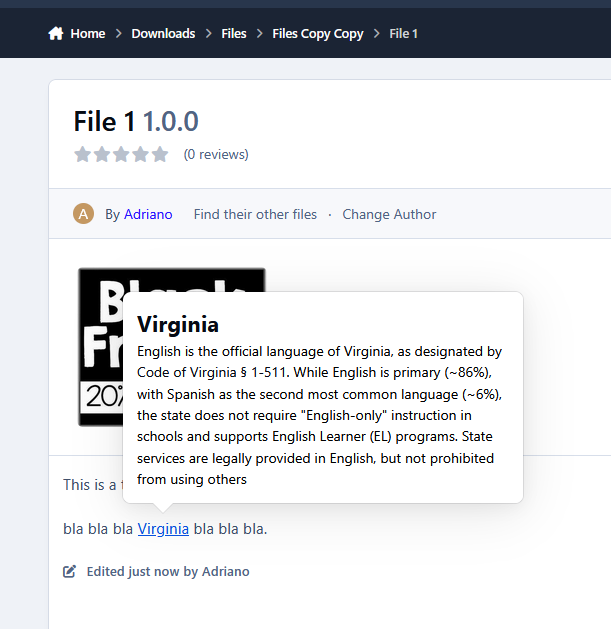Click the edit pencil icon

click(x=69, y=572)
